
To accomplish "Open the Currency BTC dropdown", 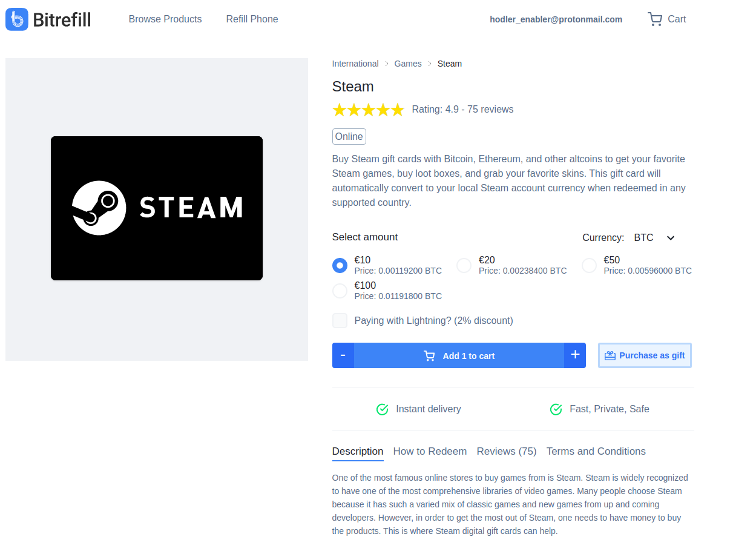I will (654, 238).
